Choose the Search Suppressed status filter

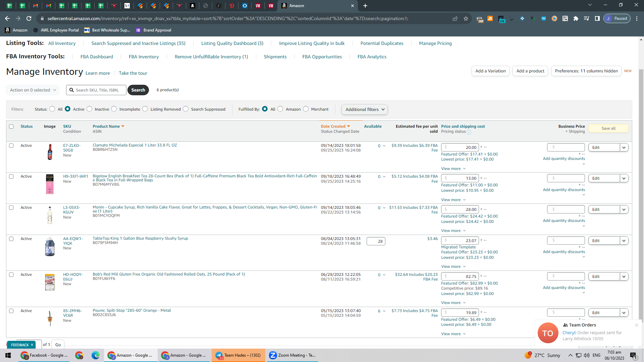point(186,109)
